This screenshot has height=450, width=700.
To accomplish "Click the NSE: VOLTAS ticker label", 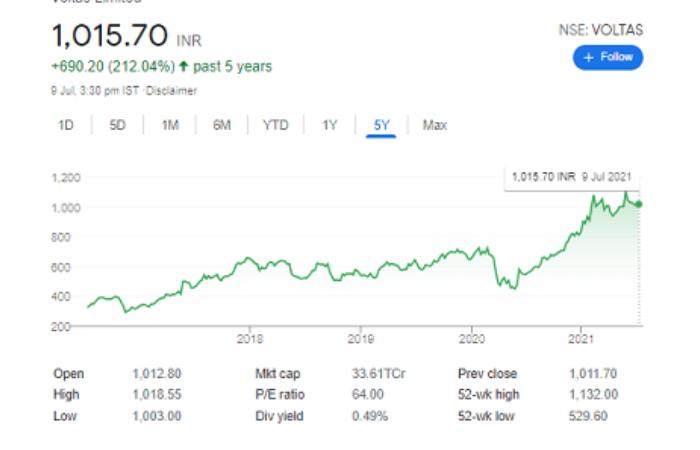I will click(x=601, y=30).
